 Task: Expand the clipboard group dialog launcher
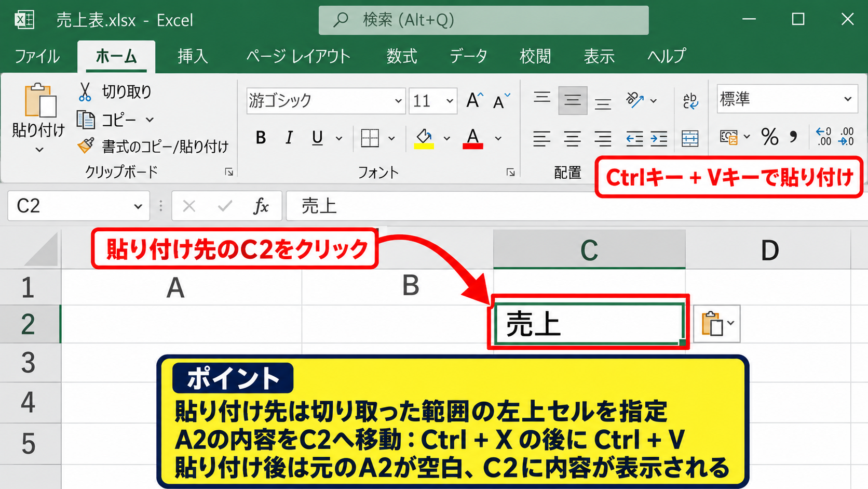coord(229,172)
